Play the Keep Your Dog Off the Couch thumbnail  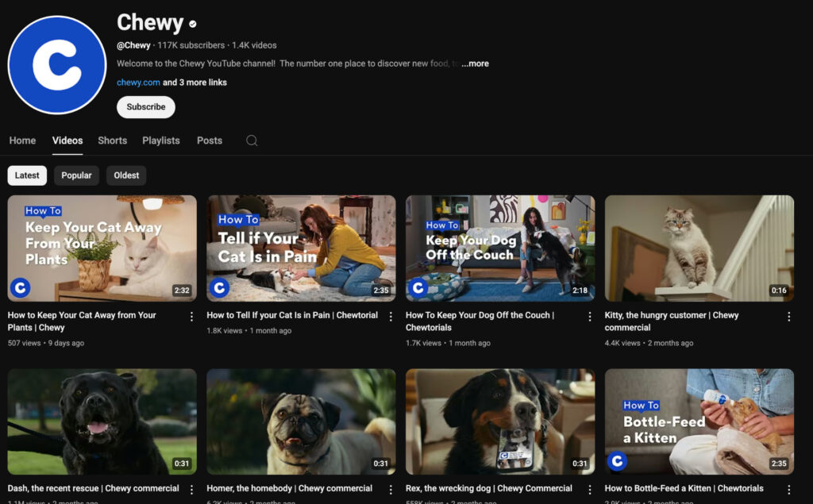pos(500,248)
